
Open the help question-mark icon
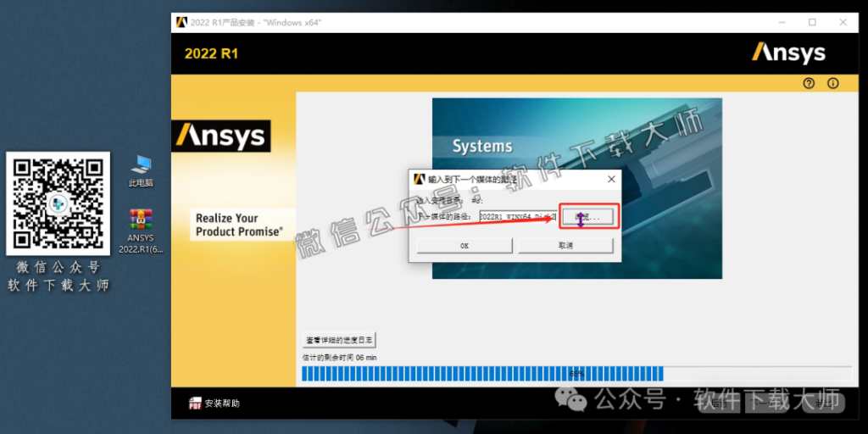pos(809,84)
